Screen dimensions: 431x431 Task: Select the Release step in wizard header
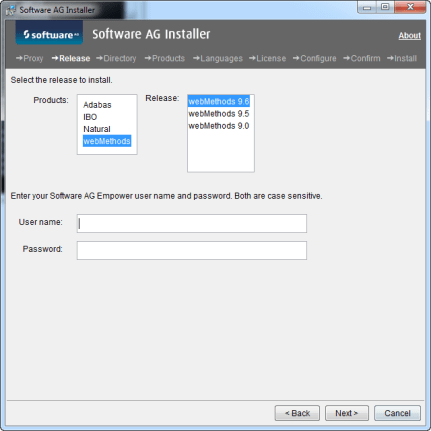point(71,58)
